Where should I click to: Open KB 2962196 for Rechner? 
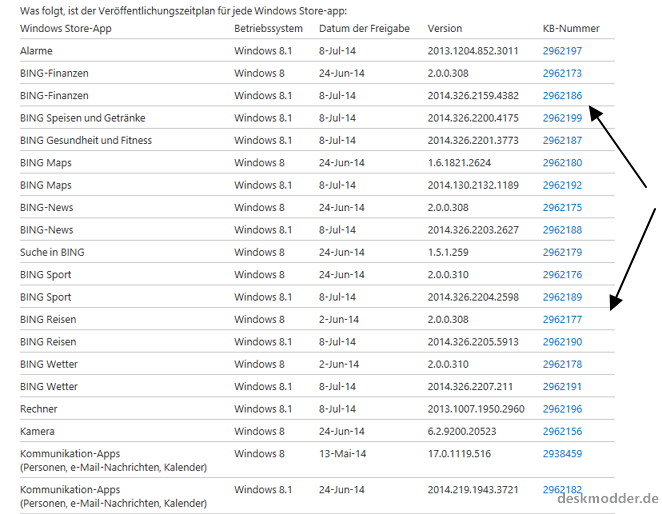click(x=562, y=409)
